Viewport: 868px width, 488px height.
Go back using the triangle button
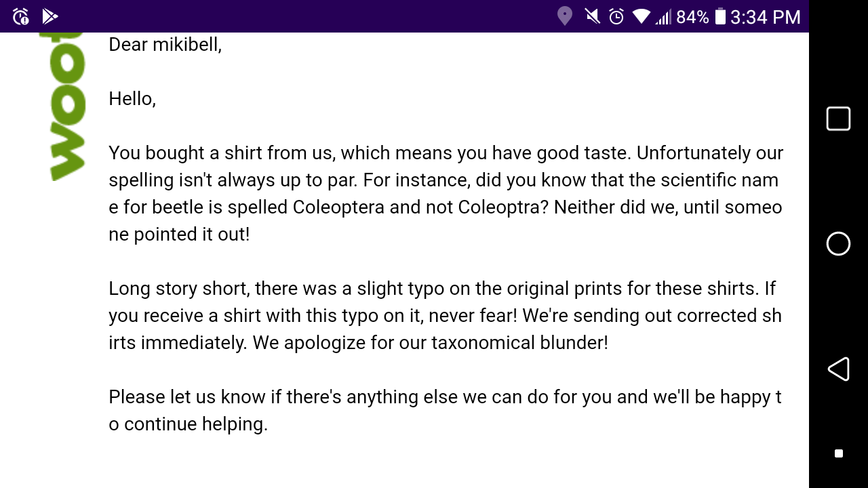838,369
